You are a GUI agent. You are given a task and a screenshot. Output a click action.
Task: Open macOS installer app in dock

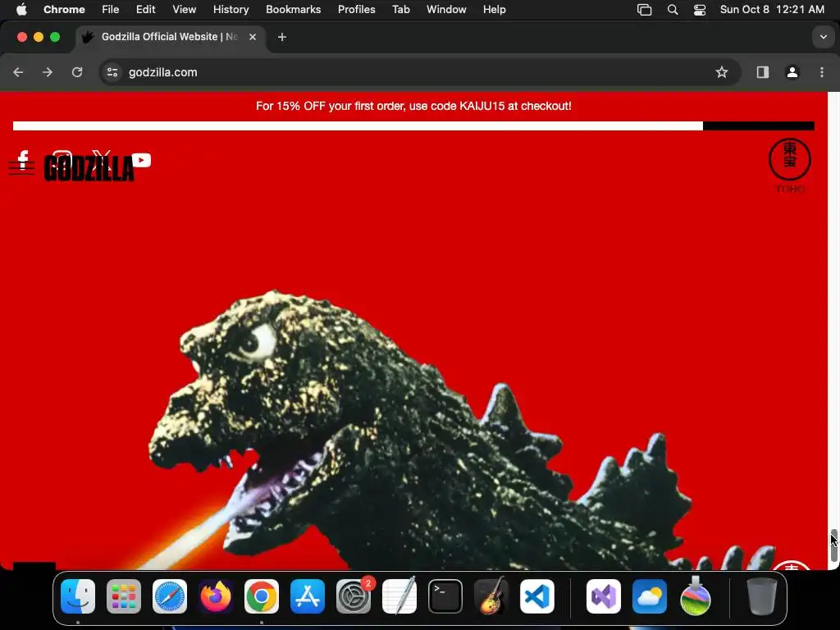click(x=696, y=596)
